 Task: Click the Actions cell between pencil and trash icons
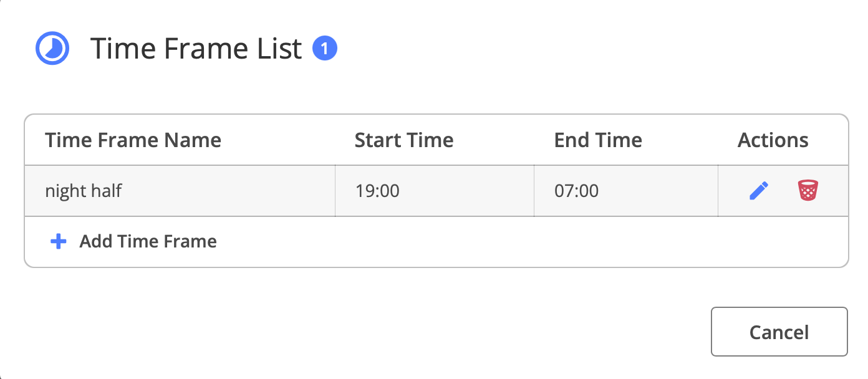point(783,191)
